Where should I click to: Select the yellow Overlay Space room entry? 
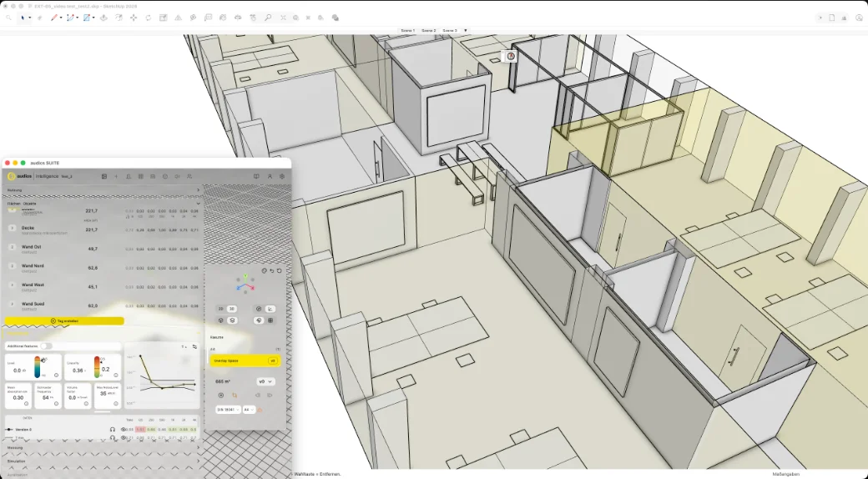coord(245,361)
